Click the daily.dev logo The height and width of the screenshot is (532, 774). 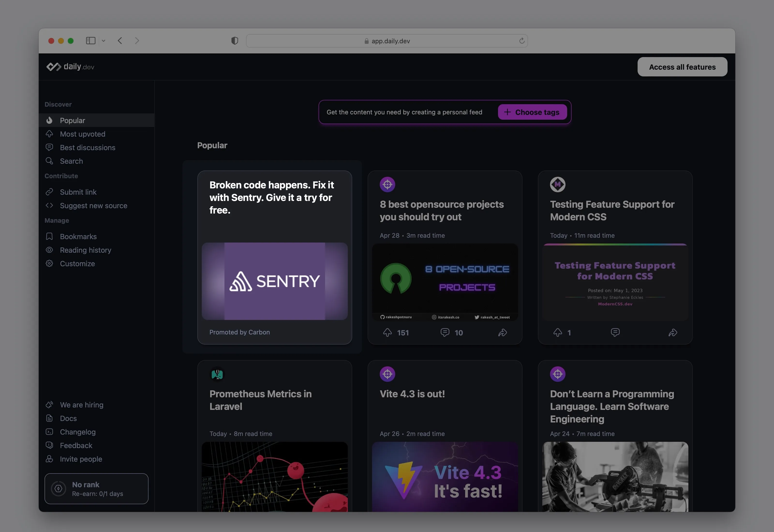(70, 67)
